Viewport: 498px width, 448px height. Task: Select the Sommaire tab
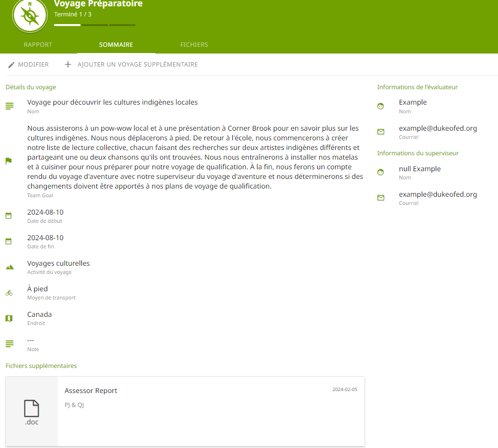click(116, 45)
